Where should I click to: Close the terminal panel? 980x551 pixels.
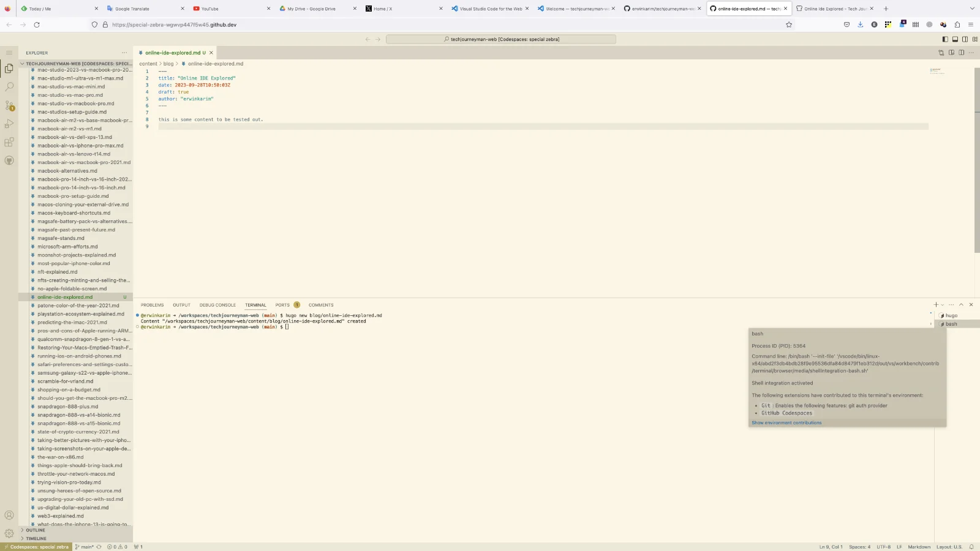click(971, 305)
